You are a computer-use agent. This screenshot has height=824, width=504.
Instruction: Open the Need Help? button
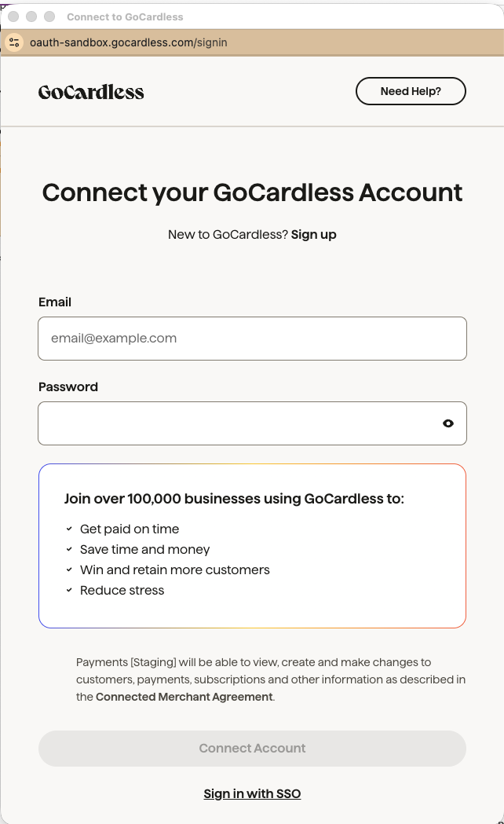tap(411, 91)
